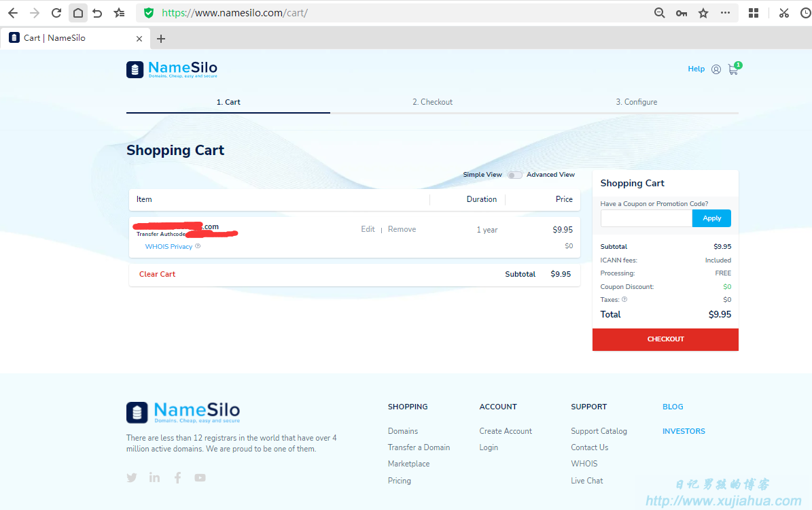The image size is (812, 510).
Task: Open the Marketplace footer link
Action: pyautogui.click(x=408, y=464)
